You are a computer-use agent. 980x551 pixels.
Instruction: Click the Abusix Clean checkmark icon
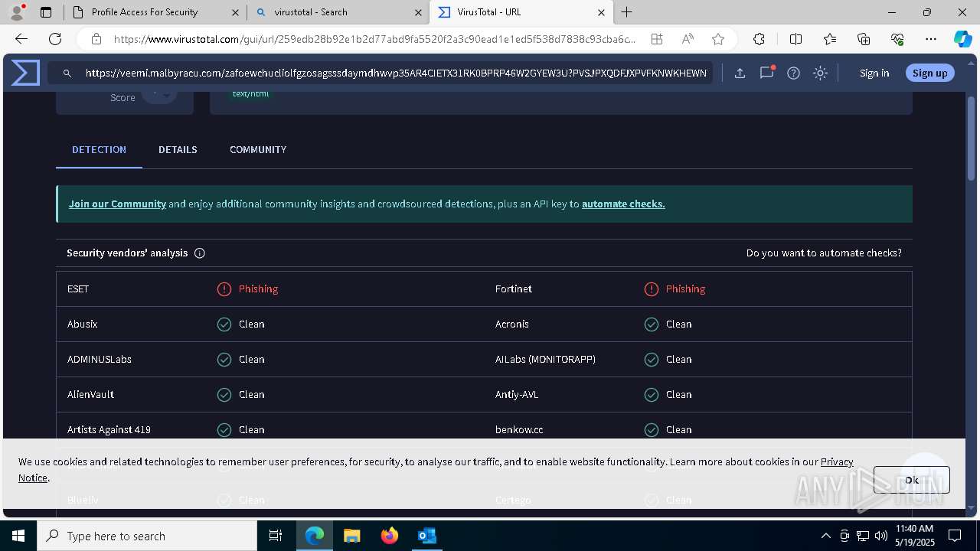224,324
